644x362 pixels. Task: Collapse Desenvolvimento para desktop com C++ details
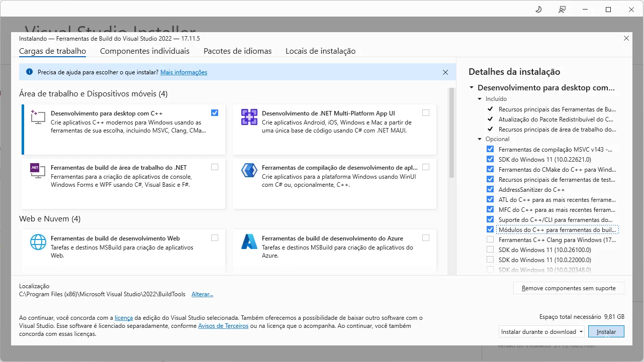click(472, 88)
